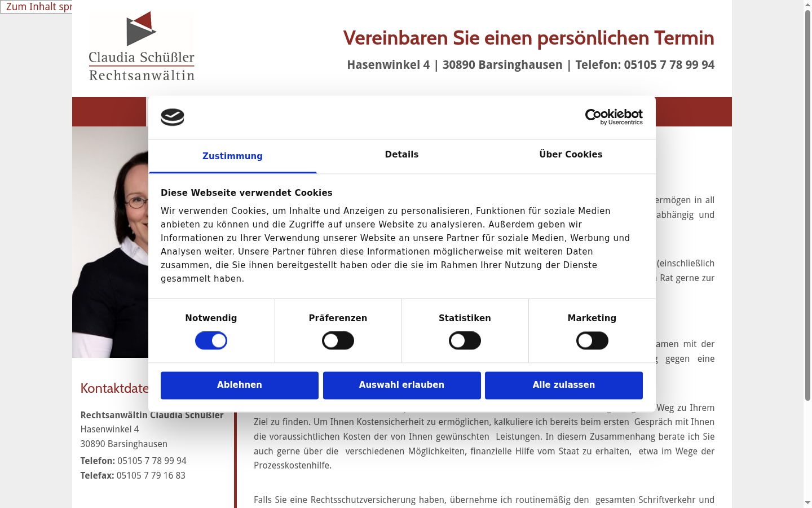Click sidebar text 30890 Barsinghausen
This screenshot has height=508, width=812.
123,444
